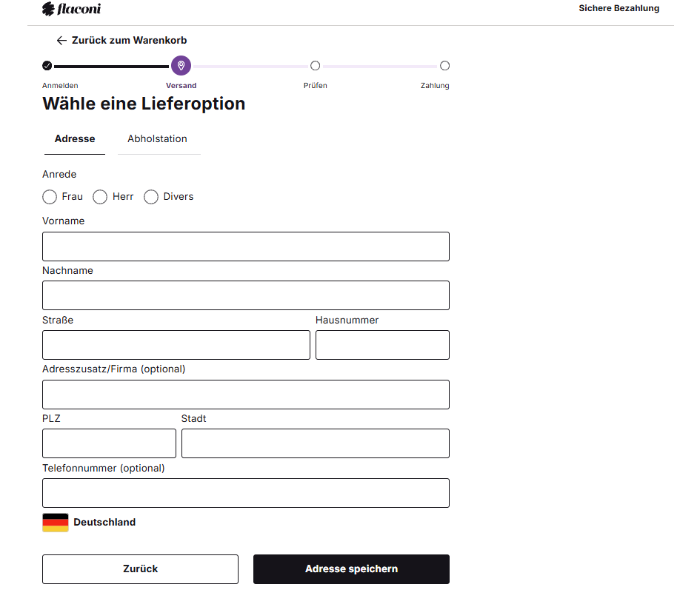
Task: Click the Zurück button
Action: click(141, 569)
